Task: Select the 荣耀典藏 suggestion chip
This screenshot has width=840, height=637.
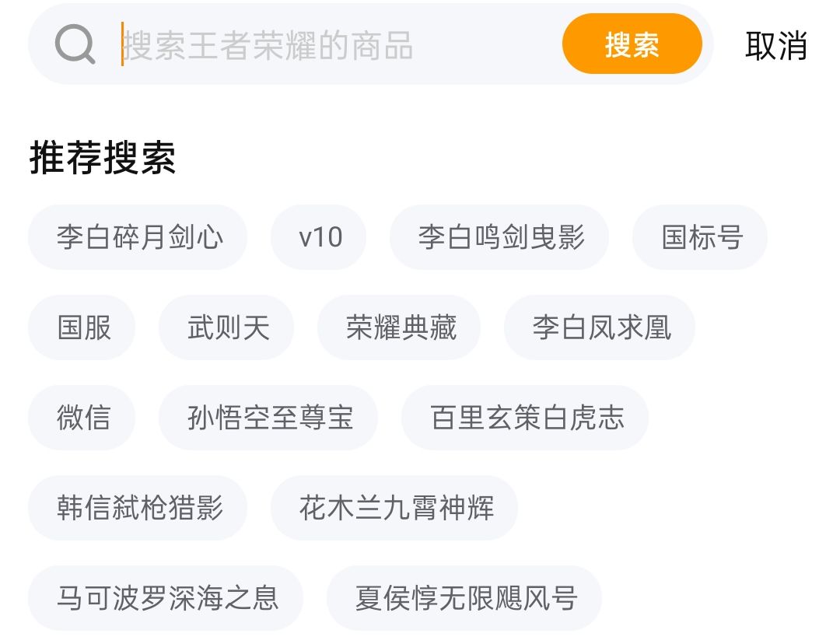Action: pos(399,327)
